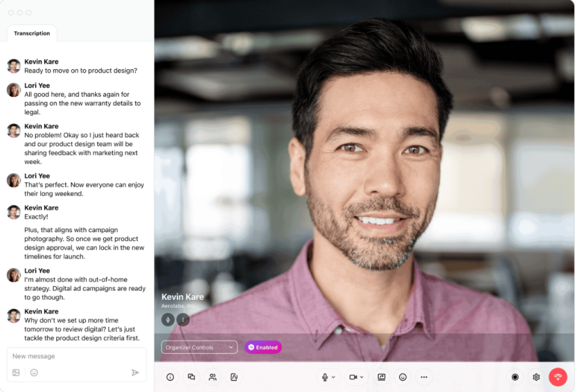Toggle the camera video button
577x392 pixels.
353,377
